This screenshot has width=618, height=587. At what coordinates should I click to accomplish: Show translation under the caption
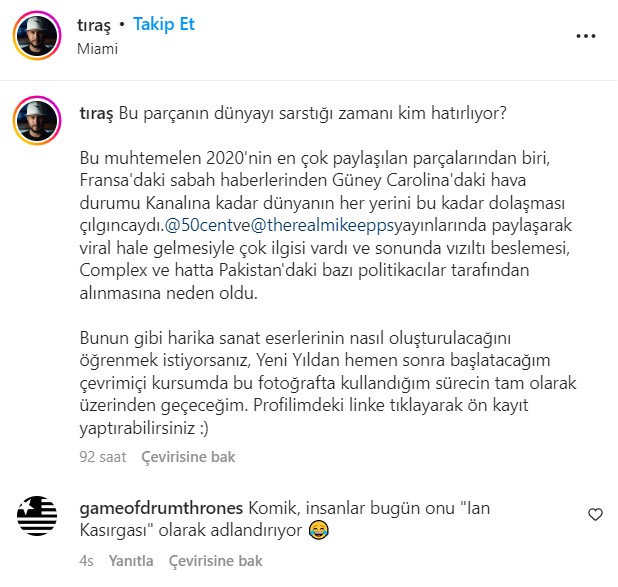[188, 457]
